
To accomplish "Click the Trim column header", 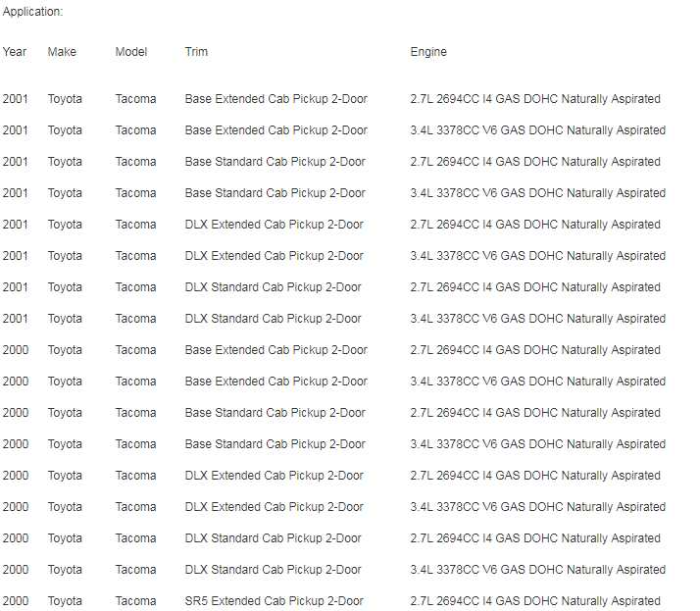I will tap(196, 52).
